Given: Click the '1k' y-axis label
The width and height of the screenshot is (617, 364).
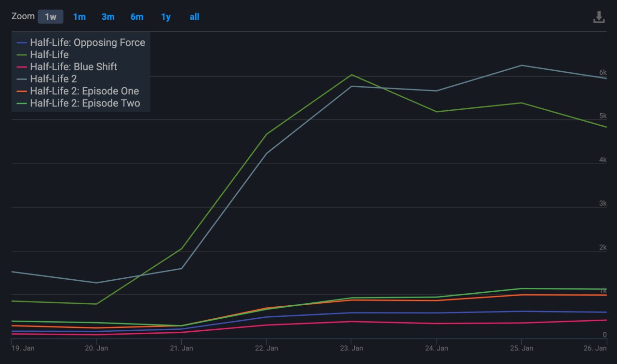Looking at the screenshot, I should [x=603, y=291].
